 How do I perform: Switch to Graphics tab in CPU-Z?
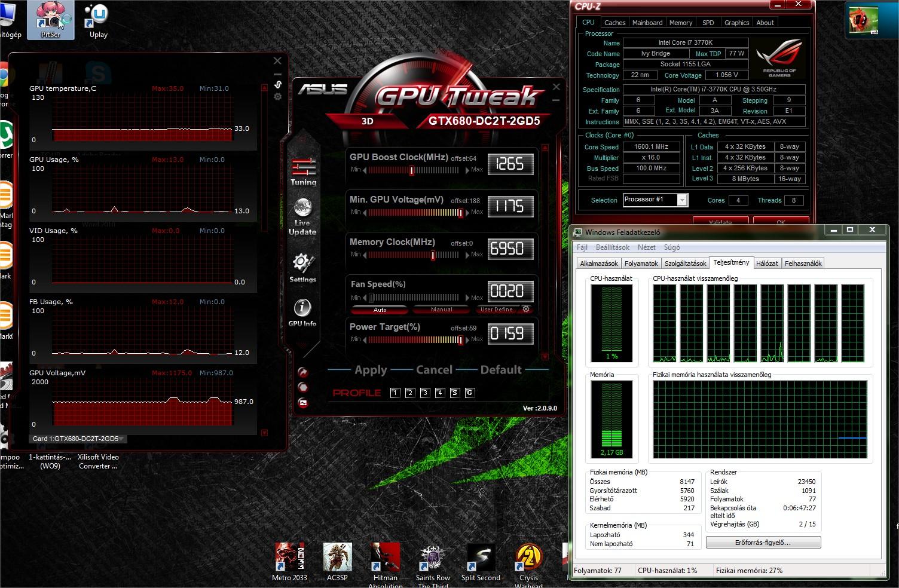point(736,23)
